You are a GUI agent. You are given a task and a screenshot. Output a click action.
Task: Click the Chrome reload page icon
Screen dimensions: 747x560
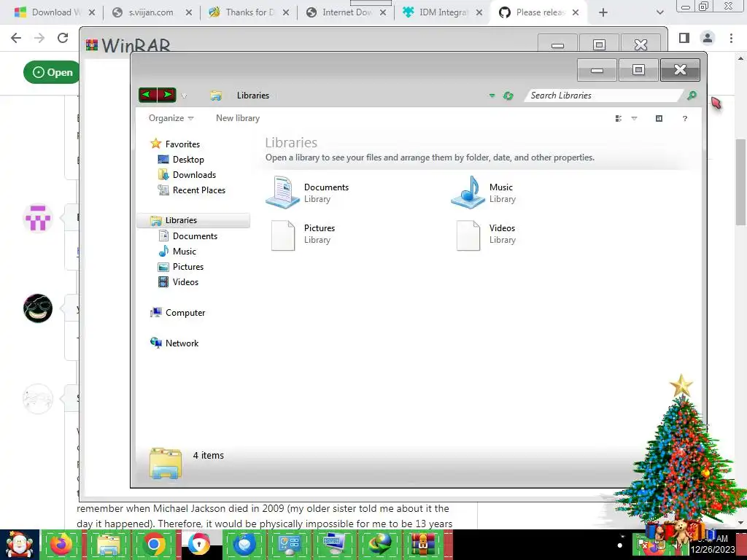pos(63,38)
